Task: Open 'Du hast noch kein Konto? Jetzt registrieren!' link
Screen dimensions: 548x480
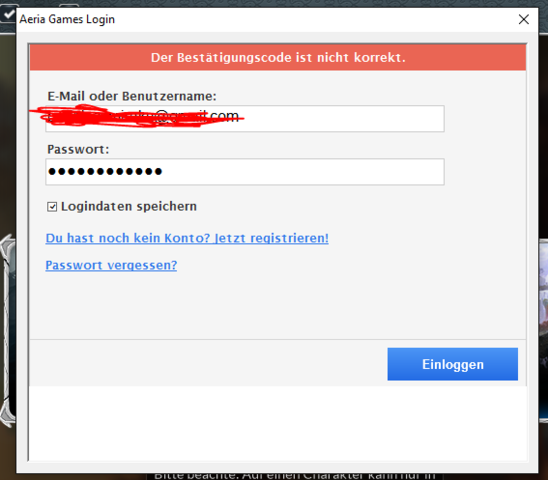Action: click(187, 238)
